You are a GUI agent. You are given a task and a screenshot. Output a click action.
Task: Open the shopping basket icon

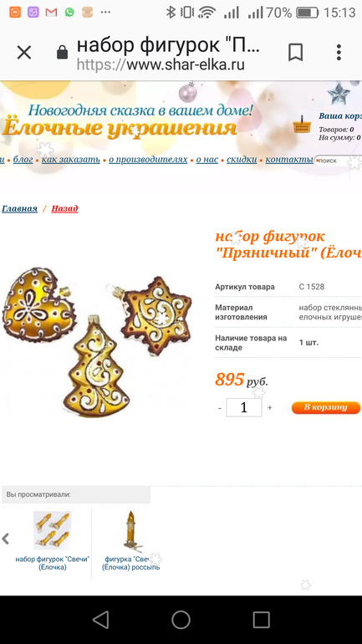pos(302,124)
